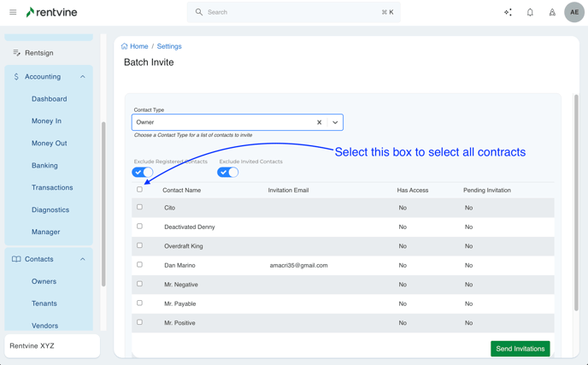
Task: Open the AE user avatar menu
Action: (x=574, y=12)
